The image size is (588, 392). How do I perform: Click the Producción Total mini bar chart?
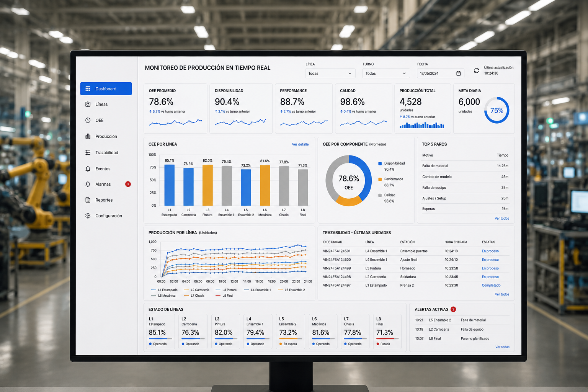(422, 125)
